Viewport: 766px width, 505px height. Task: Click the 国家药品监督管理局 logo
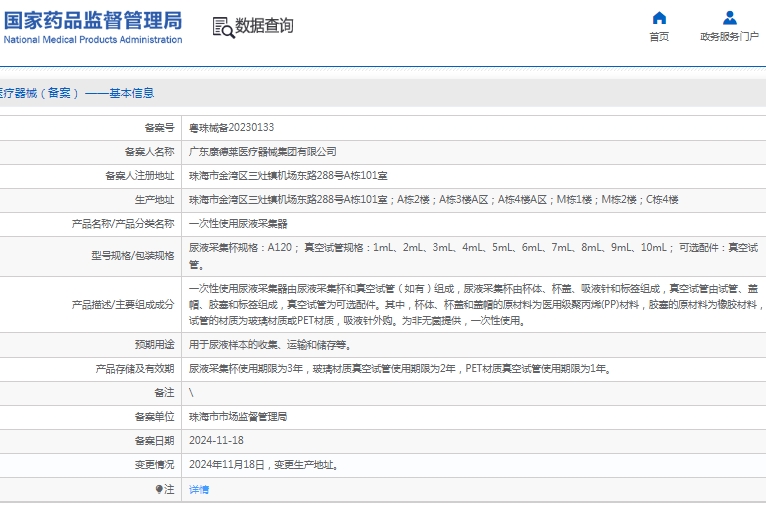click(x=93, y=21)
